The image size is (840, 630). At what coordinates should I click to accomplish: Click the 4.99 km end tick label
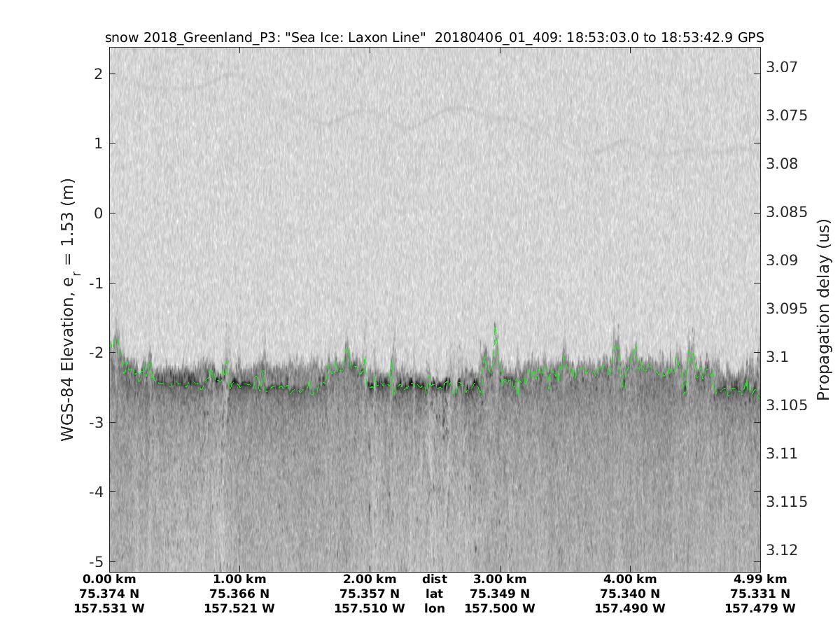pos(760,579)
